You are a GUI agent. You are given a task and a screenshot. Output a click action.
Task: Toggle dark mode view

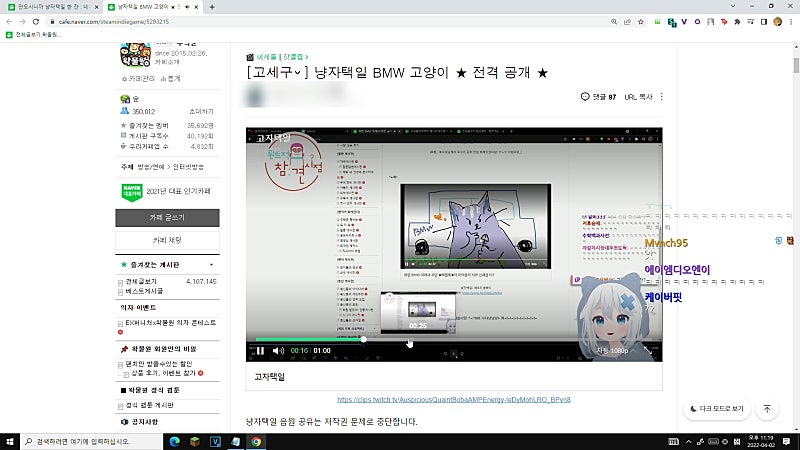(x=717, y=409)
